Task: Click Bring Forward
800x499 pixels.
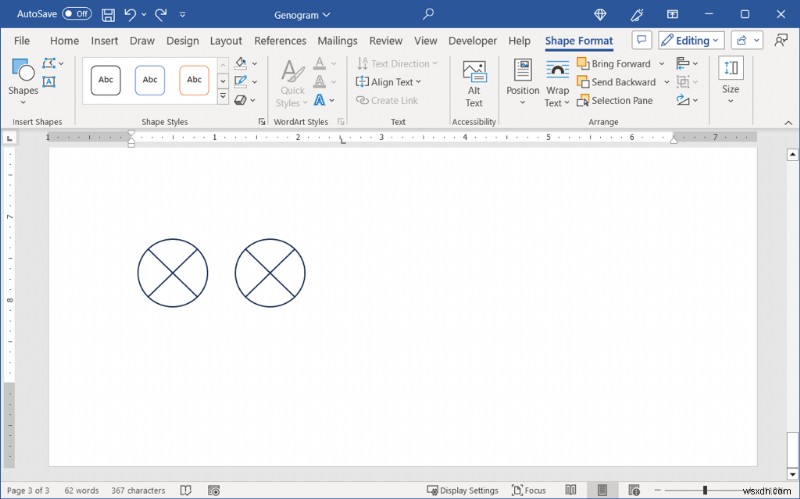Action: pyautogui.click(x=614, y=64)
